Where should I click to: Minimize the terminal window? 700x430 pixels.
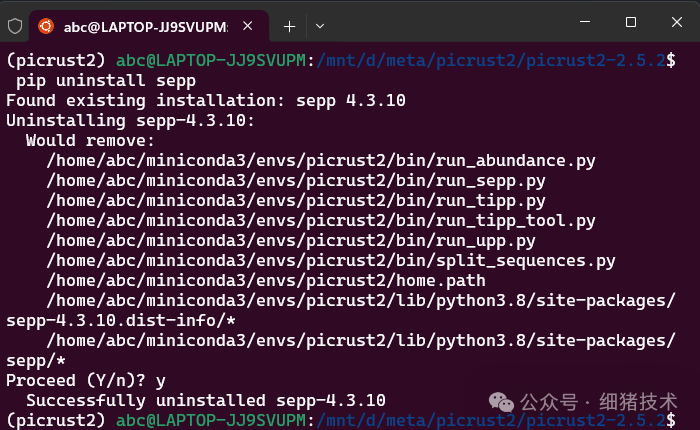click(x=584, y=22)
